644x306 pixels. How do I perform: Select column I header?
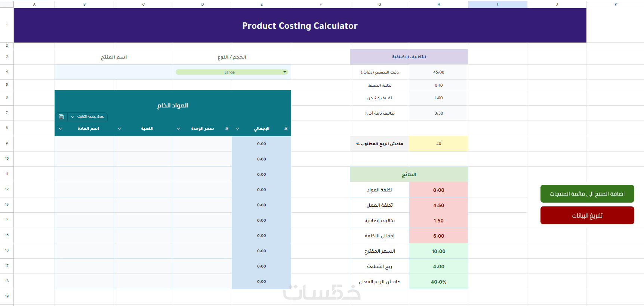coord(497,4)
